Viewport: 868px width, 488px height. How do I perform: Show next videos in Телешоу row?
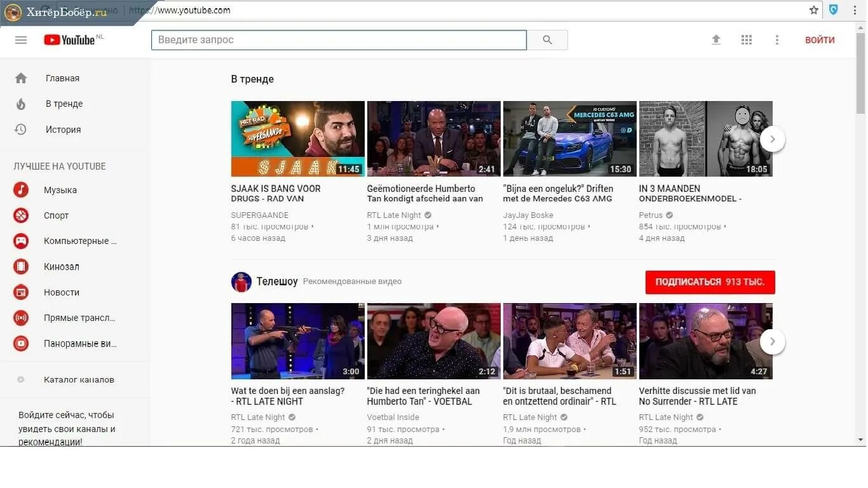[x=773, y=342]
